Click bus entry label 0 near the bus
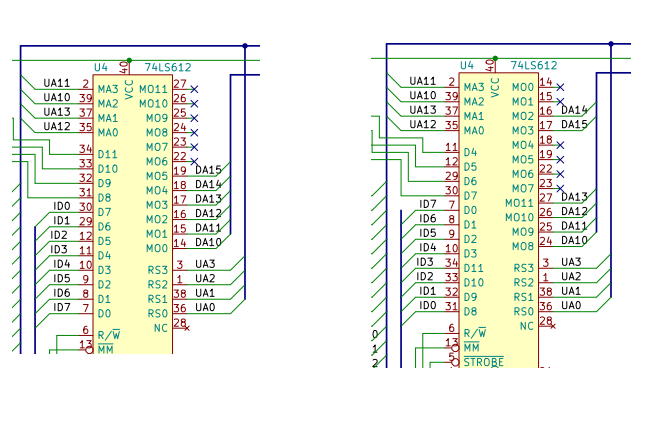647x428 pixels. tap(375, 334)
